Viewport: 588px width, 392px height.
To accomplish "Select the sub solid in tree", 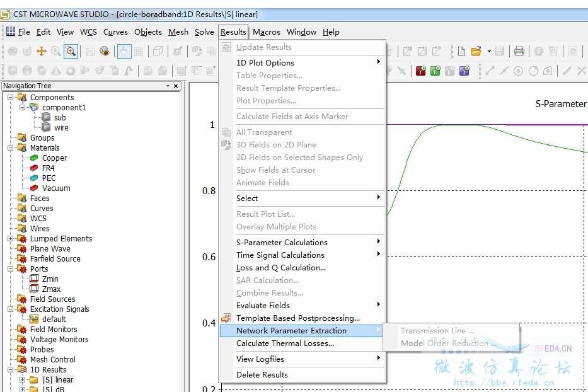I will coord(60,118).
